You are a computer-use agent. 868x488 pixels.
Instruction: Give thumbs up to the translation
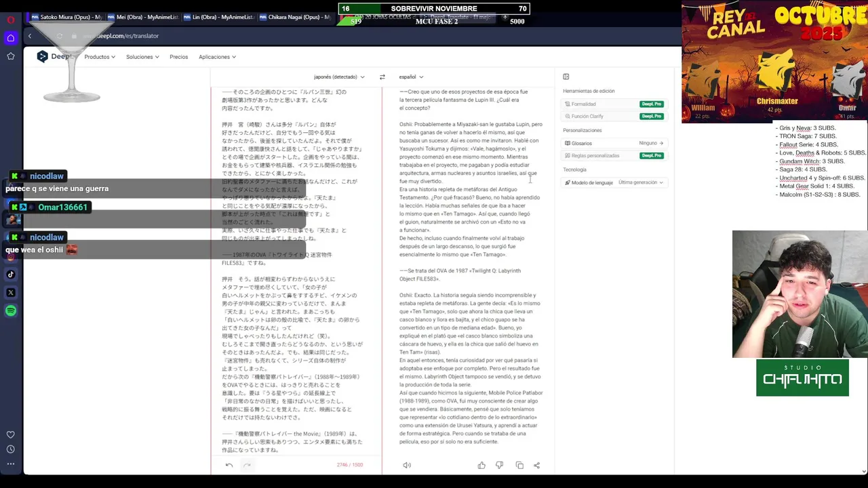481,465
